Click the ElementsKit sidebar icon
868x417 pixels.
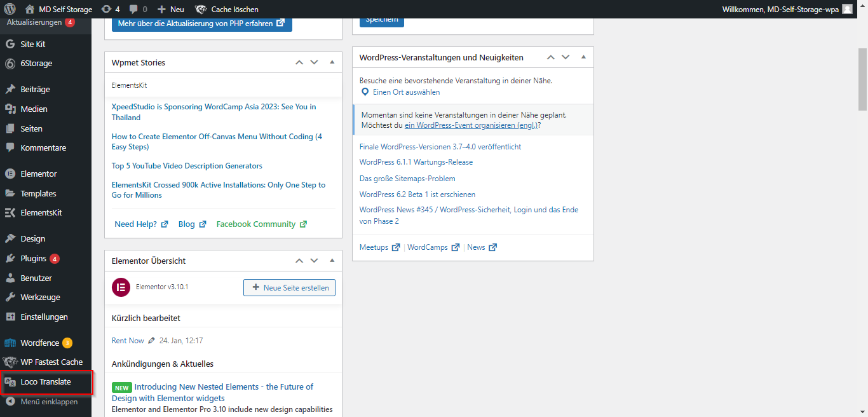point(10,212)
